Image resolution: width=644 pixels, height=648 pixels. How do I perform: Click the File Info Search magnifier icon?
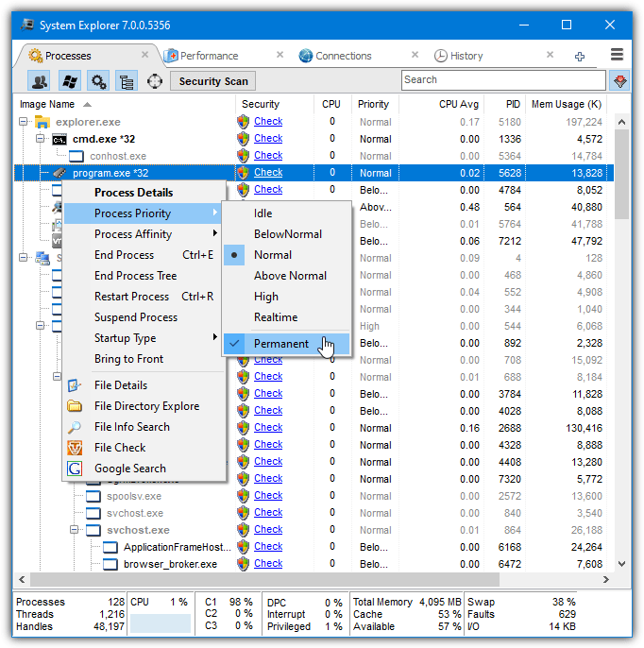[75, 427]
